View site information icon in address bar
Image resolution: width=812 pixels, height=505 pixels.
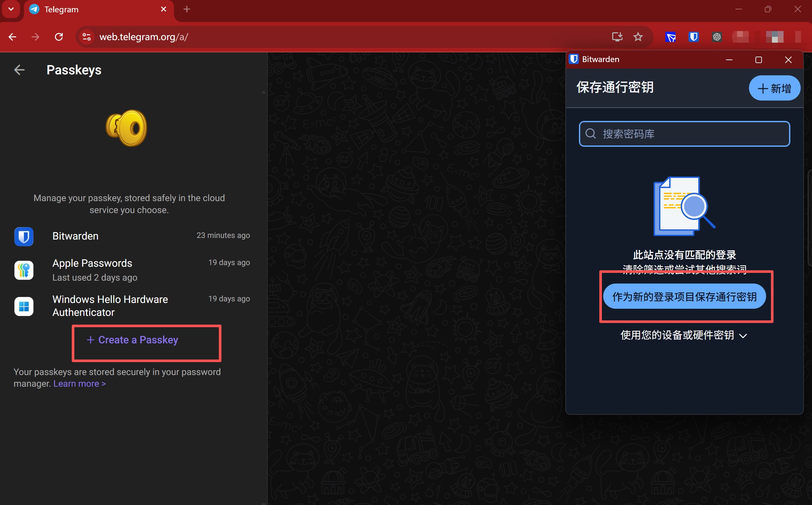click(x=87, y=37)
